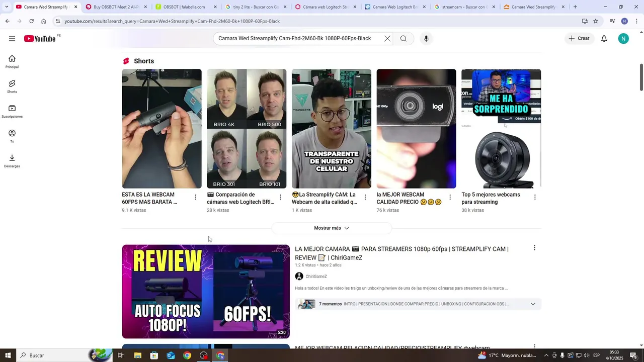This screenshot has width=644, height=362.
Task: Open the ESTA ES LA WEBCAM 60FPS short thumbnail
Action: click(x=162, y=129)
